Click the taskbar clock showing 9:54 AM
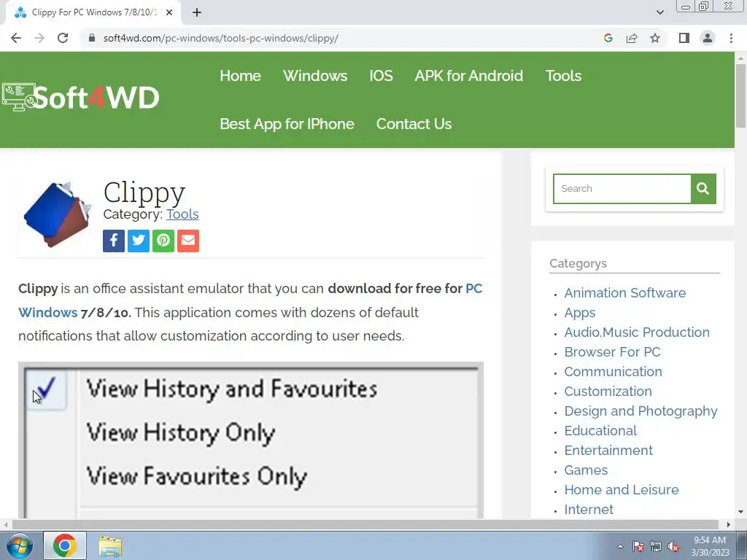The width and height of the screenshot is (747, 560). click(x=710, y=546)
